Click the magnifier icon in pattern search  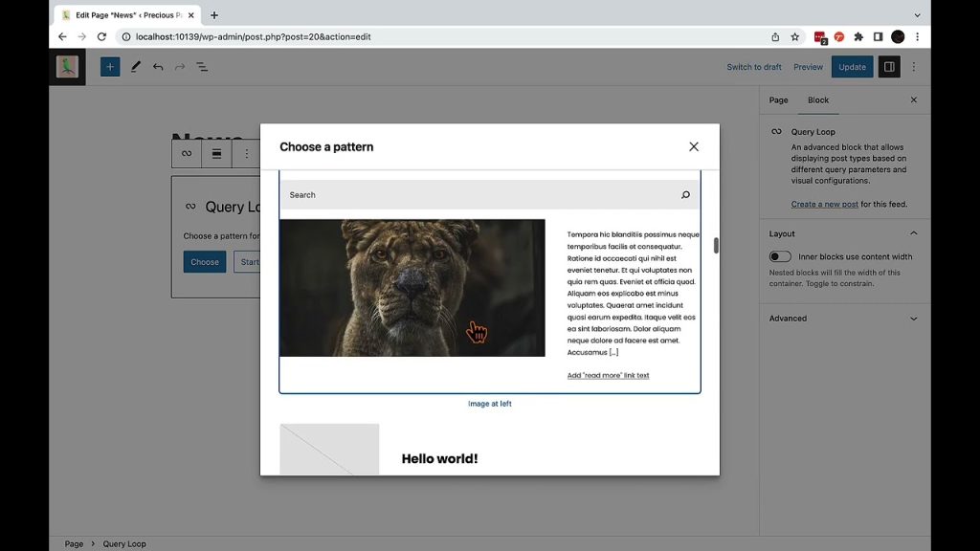point(685,195)
